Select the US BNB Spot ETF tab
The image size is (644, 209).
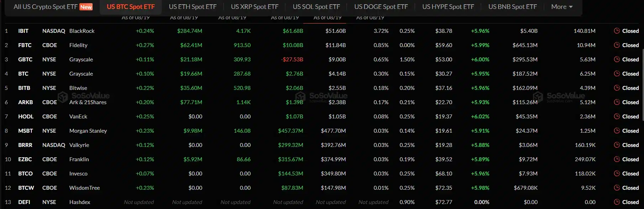[x=513, y=7]
